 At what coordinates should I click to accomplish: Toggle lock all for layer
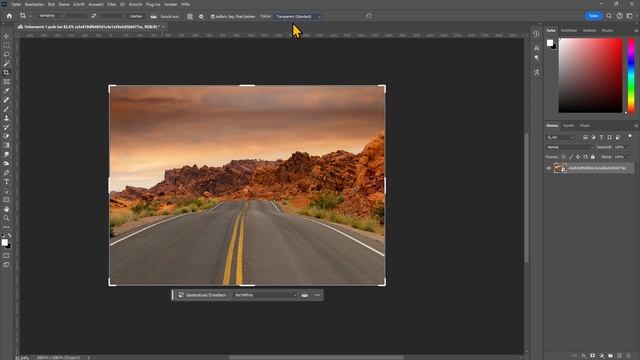point(593,157)
